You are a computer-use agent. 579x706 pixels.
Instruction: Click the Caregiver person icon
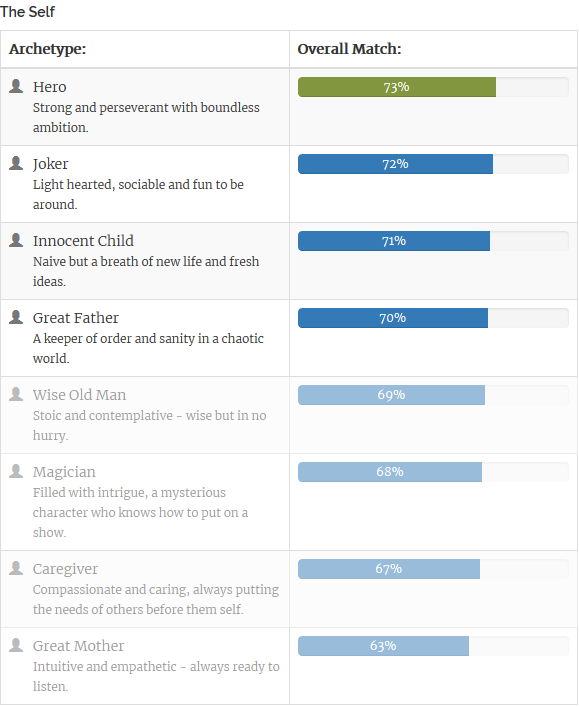point(16,568)
